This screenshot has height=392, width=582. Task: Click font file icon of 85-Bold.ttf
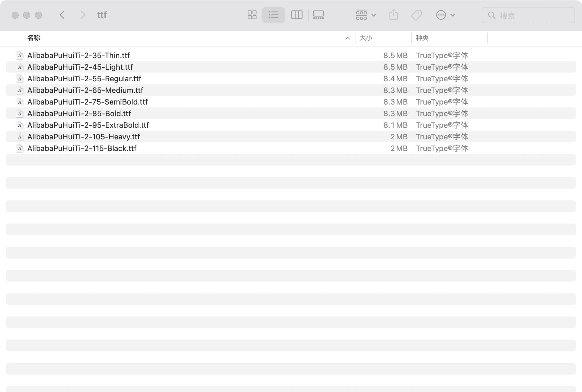[x=19, y=113]
